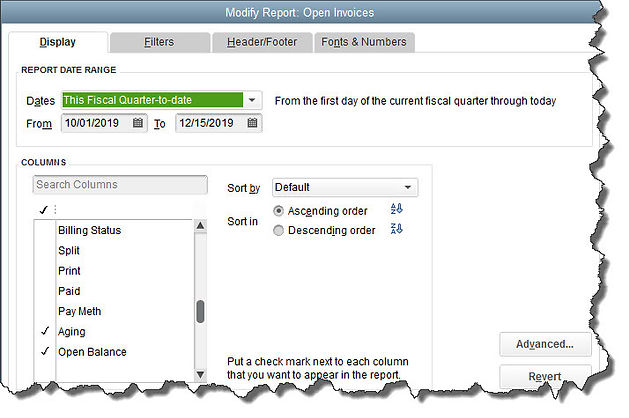Open the Fonts & Numbers tab
The height and width of the screenshot is (418, 629).
pyautogui.click(x=364, y=42)
